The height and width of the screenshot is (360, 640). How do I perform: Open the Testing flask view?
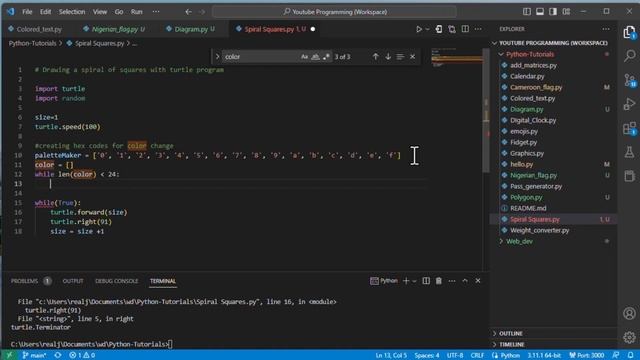click(629, 152)
